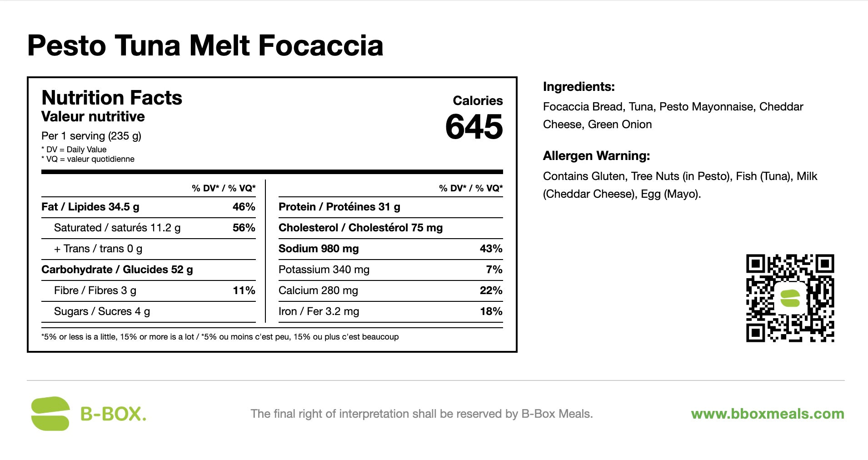The image size is (868, 460).
Task: Click the green logo inside QR code
Action: 790,298
